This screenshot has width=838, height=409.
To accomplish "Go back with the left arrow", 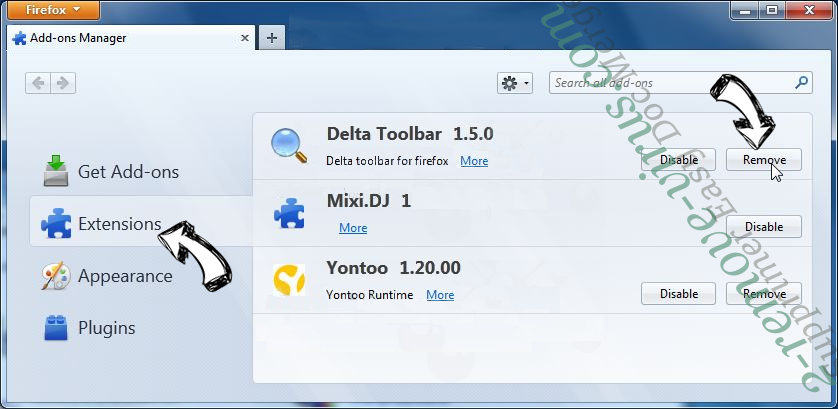I will [x=38, y=83].
